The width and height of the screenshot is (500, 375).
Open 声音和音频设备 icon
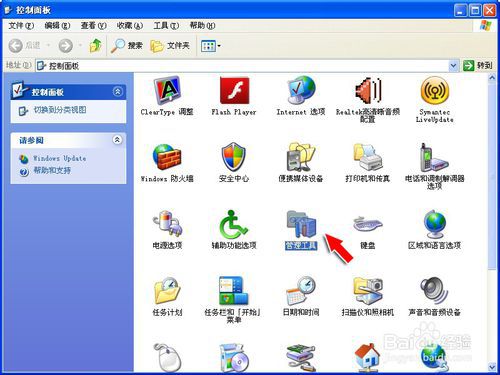(435, 296)
